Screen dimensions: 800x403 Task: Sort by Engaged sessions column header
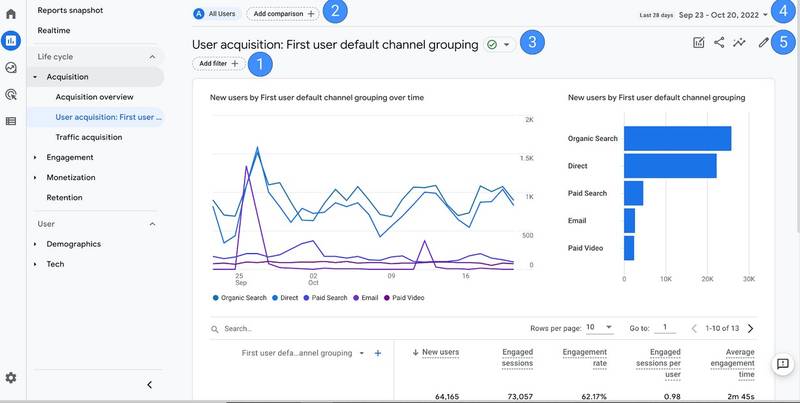click(517, 358)
